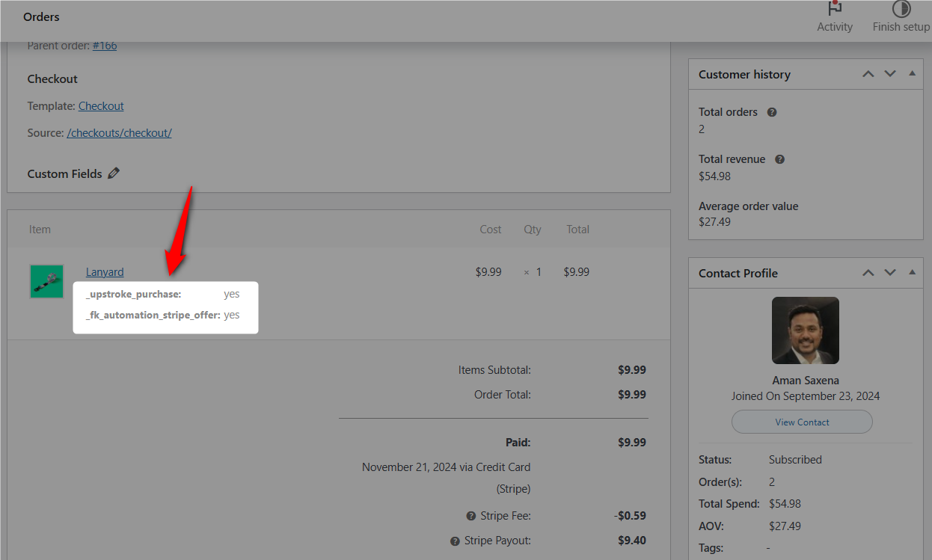Move Customer history panel up

pos(868,74)
